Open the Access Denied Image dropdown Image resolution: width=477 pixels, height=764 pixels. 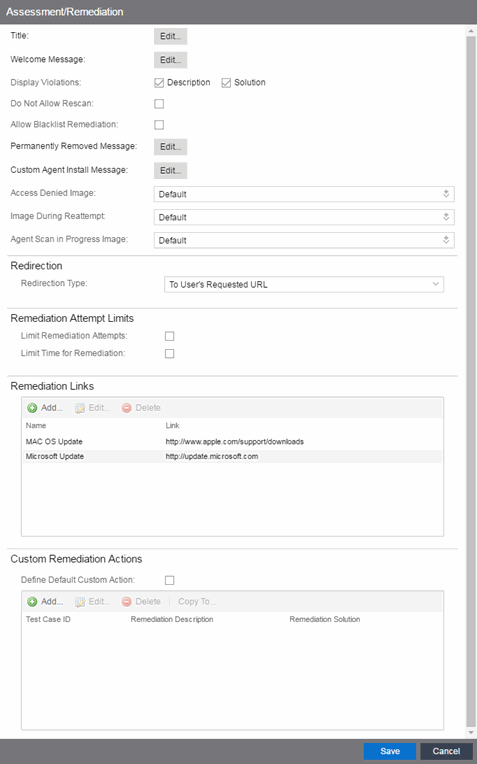pyautogui.click(x=304, y=194)
